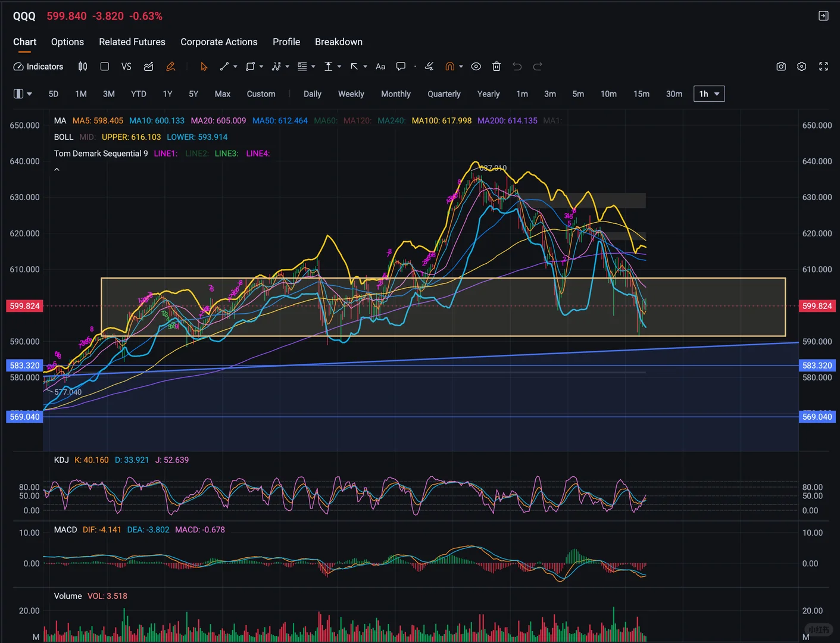Screen dimensions: 840x643
Task: Expand the Fibonacci tool options arrow
Action: tap(313, 67)
